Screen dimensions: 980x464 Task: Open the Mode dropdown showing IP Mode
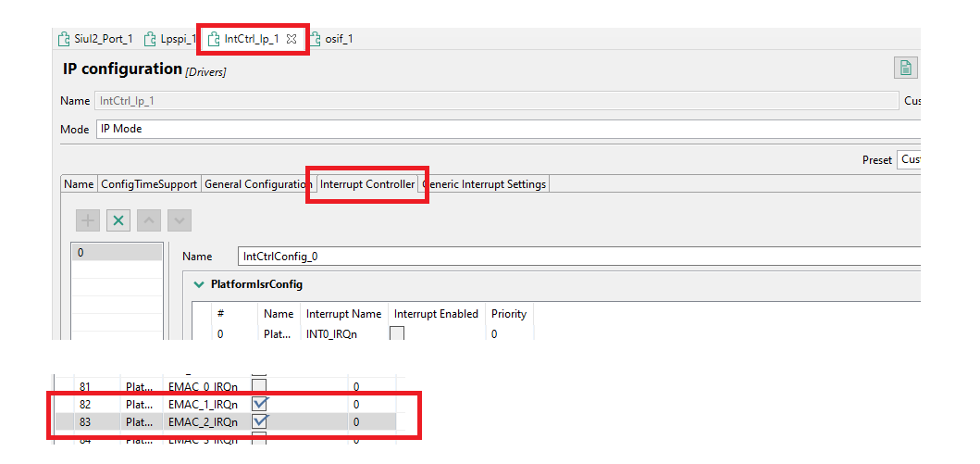click(508, 130)
